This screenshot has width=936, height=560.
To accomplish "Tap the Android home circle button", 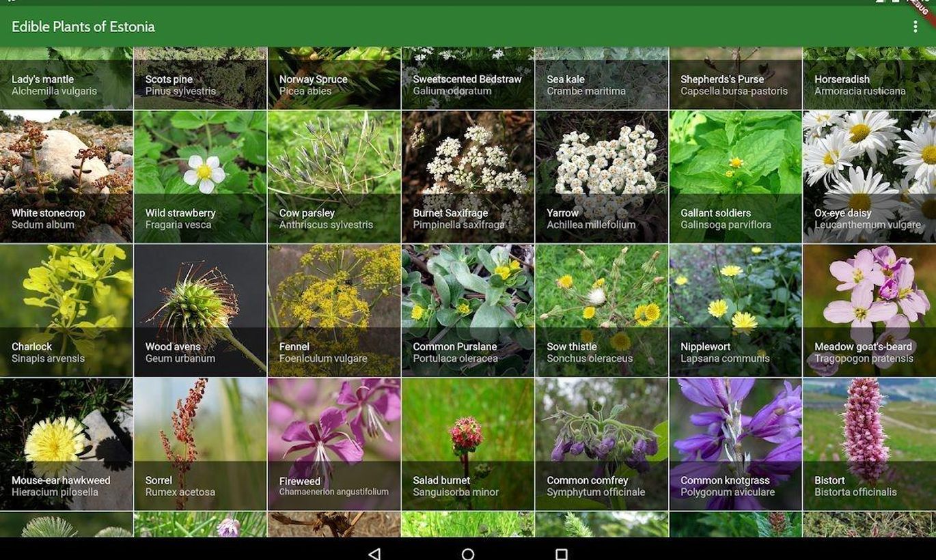I will click(x=468, y=554).
